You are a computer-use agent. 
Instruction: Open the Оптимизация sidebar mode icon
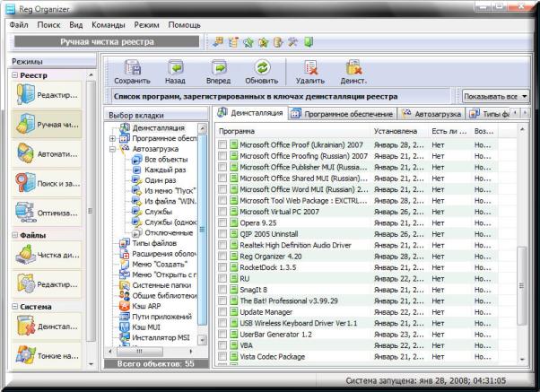tap(27, 213)
